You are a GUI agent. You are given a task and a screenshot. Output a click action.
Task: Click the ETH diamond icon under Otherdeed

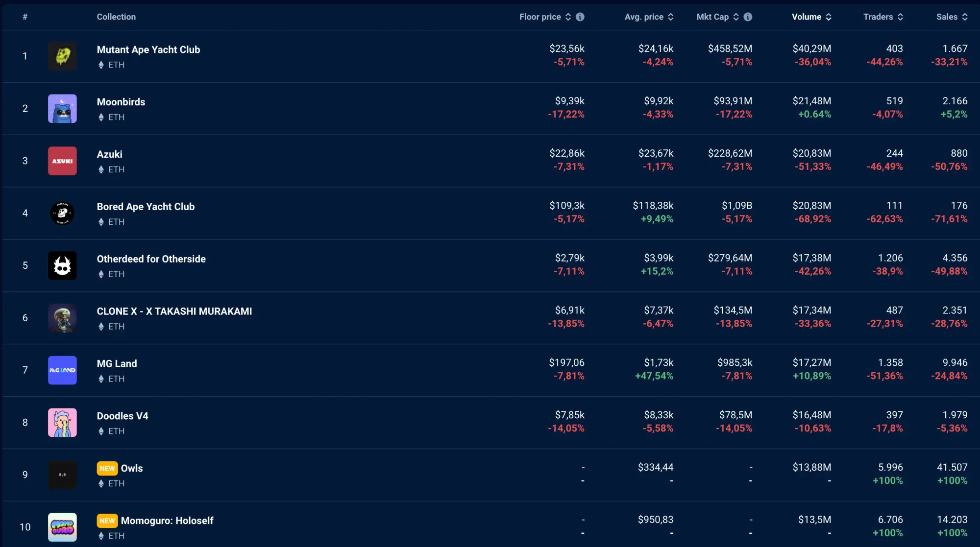pyautogui.click(x=101, y=275)
